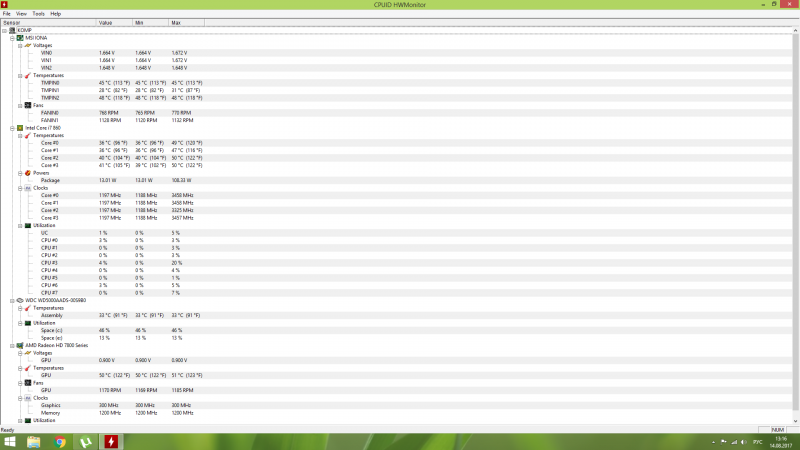Click the language indicator in the tray
800x450 pixels.
click(758, 442)
